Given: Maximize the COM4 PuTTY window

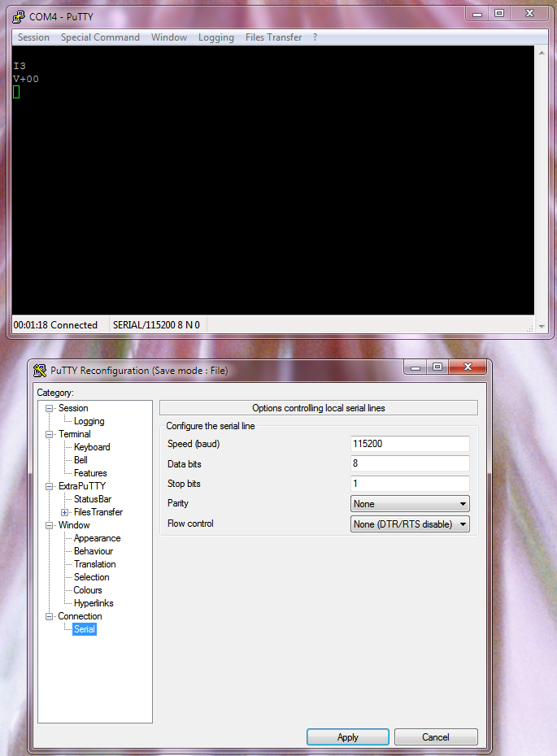Looking at the screenshot, I should point(499,14).
